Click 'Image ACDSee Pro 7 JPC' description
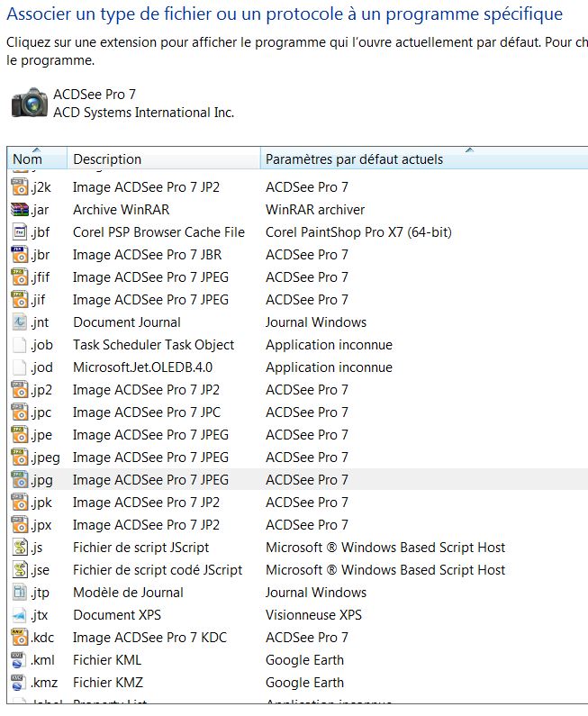Screen dimensions: 588x716 [147, 412]
